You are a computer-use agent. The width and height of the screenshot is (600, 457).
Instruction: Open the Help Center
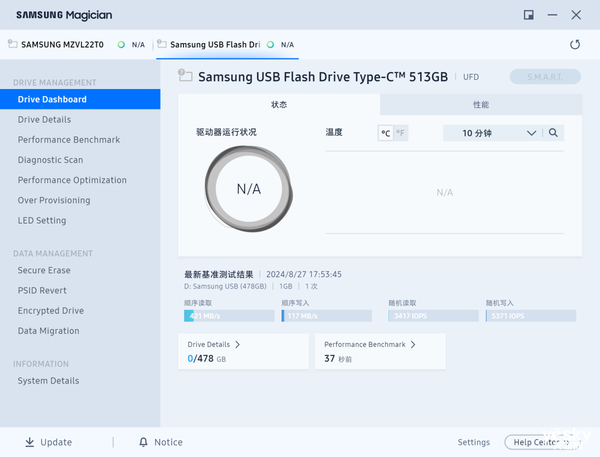pyautogui.click(x=537, y=442)
